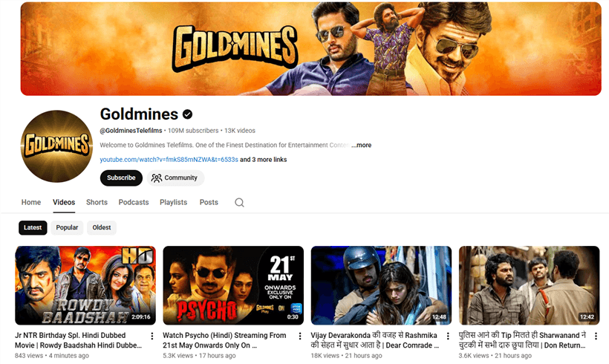Open the 'Jr NTR Birthday Spl.' video title
The width and height of the screenshot is (609, 364).
[x=79, y=340]
